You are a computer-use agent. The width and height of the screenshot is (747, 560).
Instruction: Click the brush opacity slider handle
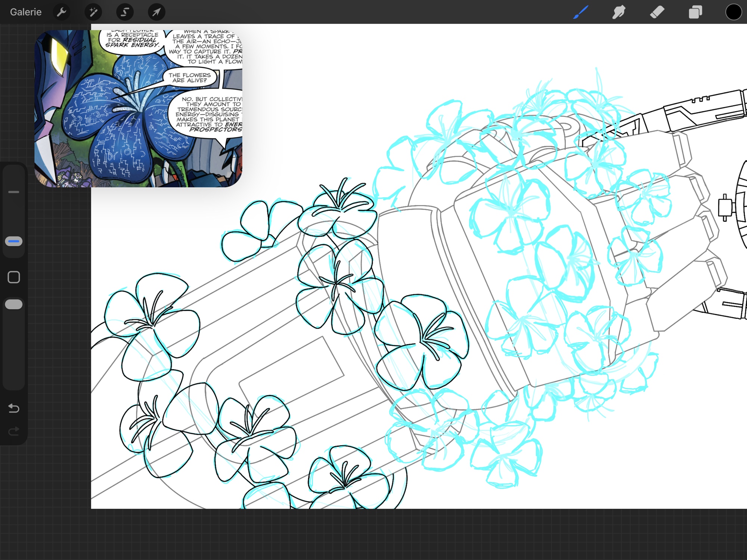tap(14, 304)
